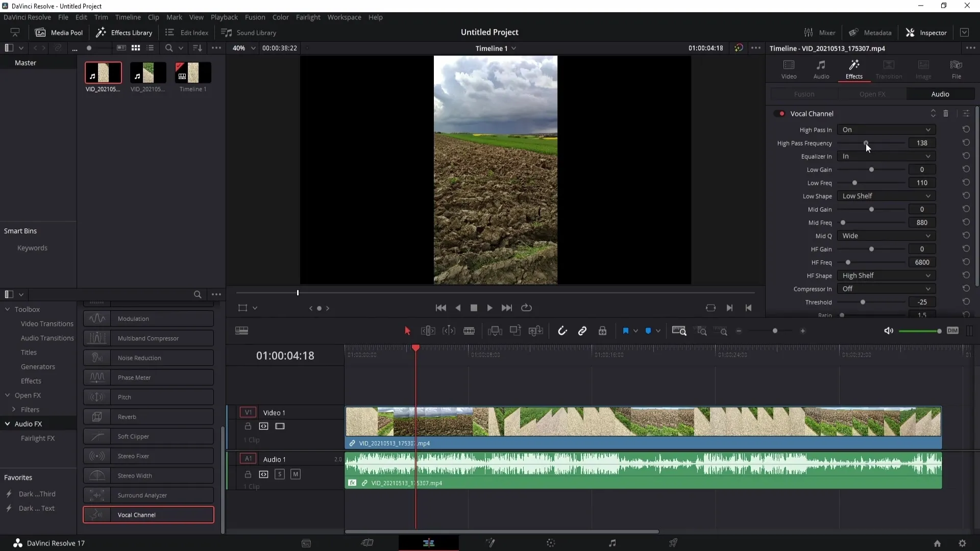
Task: Activate the Trim Edit Mode tool
Action: 428,331
